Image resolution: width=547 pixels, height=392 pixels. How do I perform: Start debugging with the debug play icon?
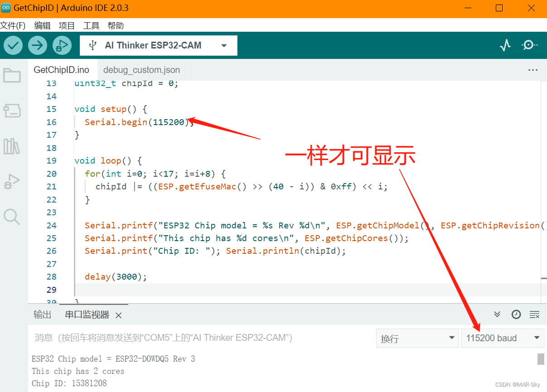click(x=62, y=45)
